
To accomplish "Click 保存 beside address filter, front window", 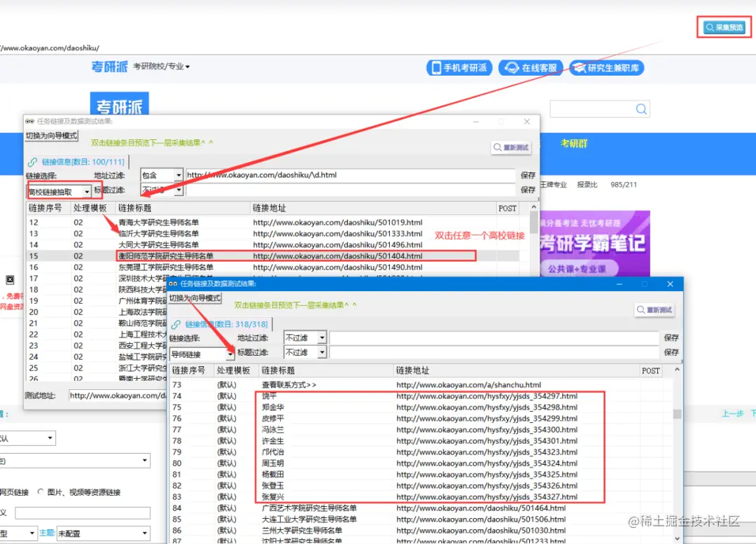I will coord(671,338).
